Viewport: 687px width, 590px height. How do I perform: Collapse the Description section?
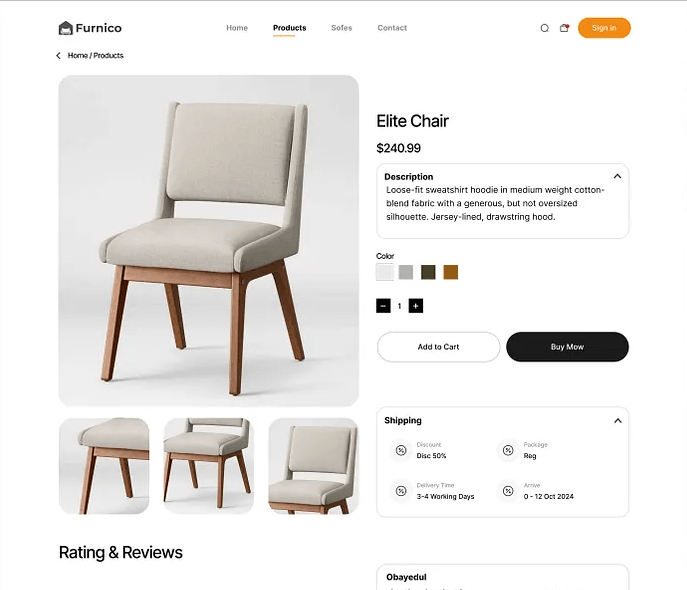coord(617,176)
